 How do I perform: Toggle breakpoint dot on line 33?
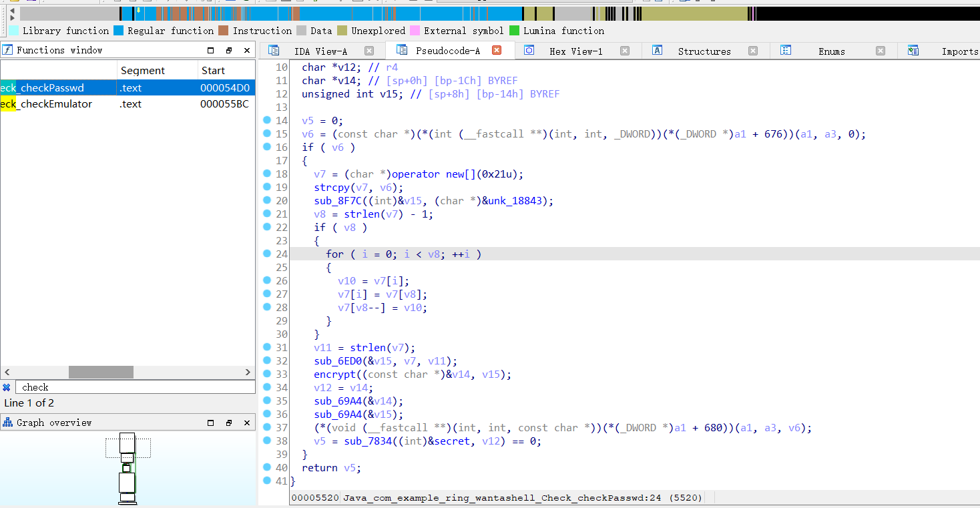[266, 374]
